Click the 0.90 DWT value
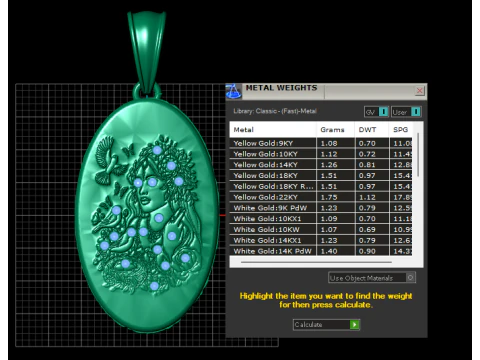 (367, 251)
